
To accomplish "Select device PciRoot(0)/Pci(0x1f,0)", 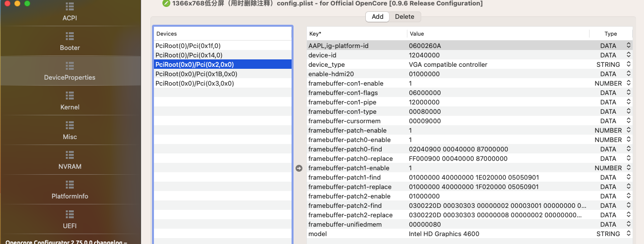I will tap(188, 46).
